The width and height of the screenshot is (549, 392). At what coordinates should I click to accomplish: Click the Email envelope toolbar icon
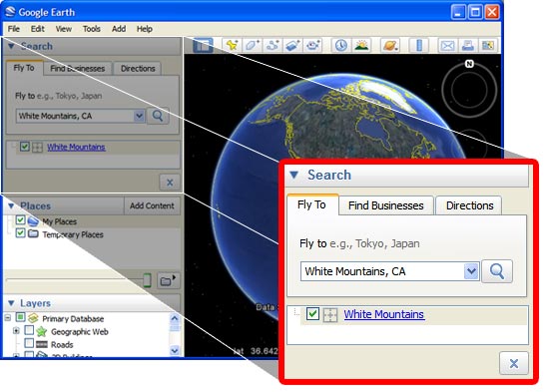(x=447, y=45)
